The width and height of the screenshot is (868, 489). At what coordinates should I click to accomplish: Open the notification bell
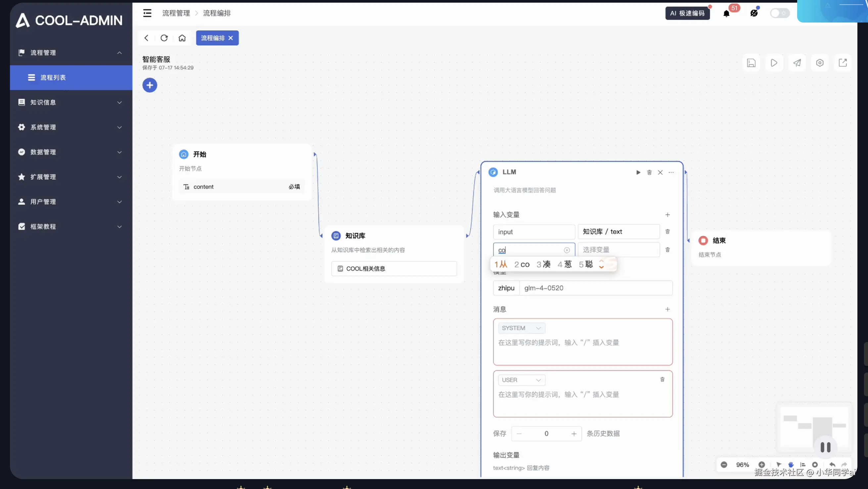(726, 14)
